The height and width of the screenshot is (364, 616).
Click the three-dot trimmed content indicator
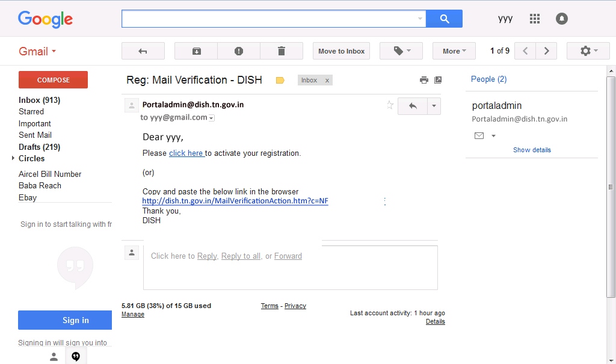pyautogui.click(x=384, y=202)
